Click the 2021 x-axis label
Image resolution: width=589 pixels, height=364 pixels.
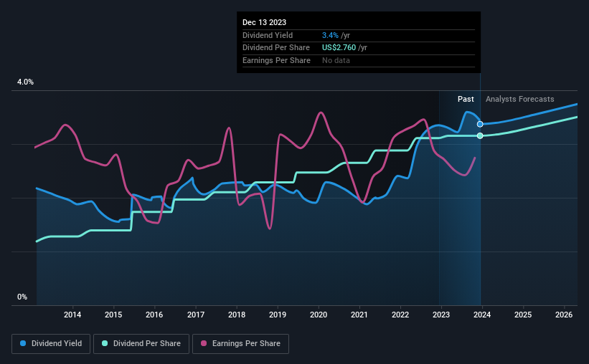pyautogui.click(x=359, y=315)
